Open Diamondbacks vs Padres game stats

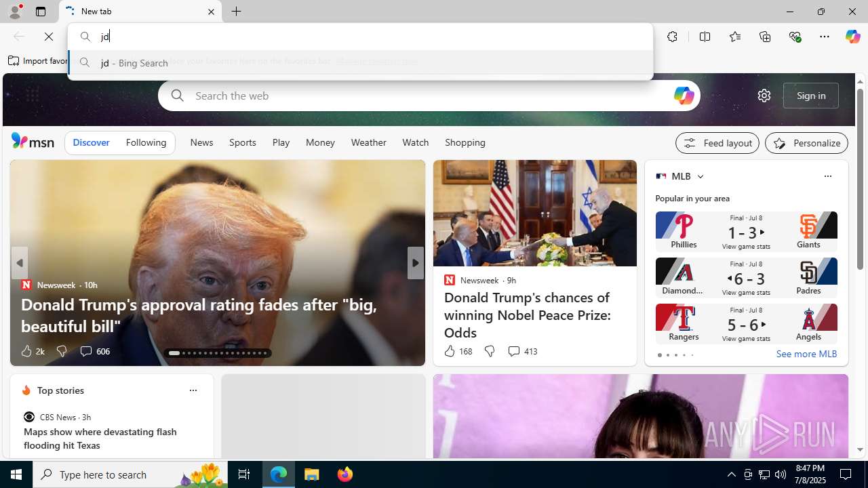coord(746,278)
